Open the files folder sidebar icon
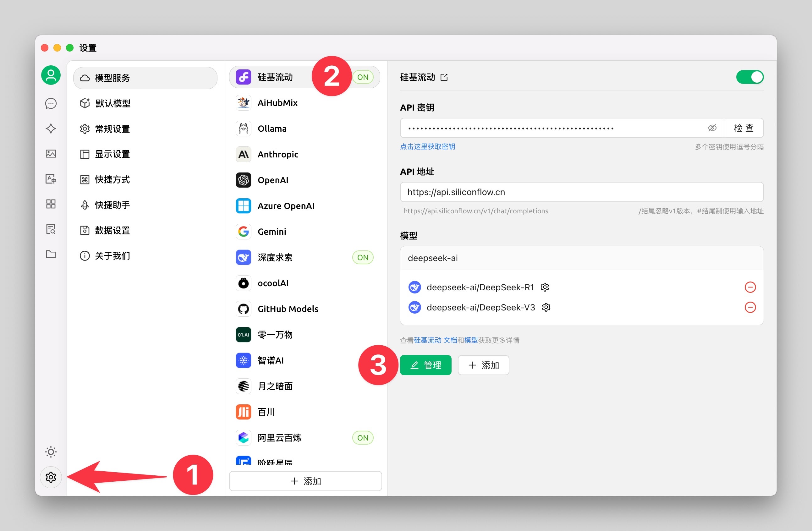 tap(51, 254)
